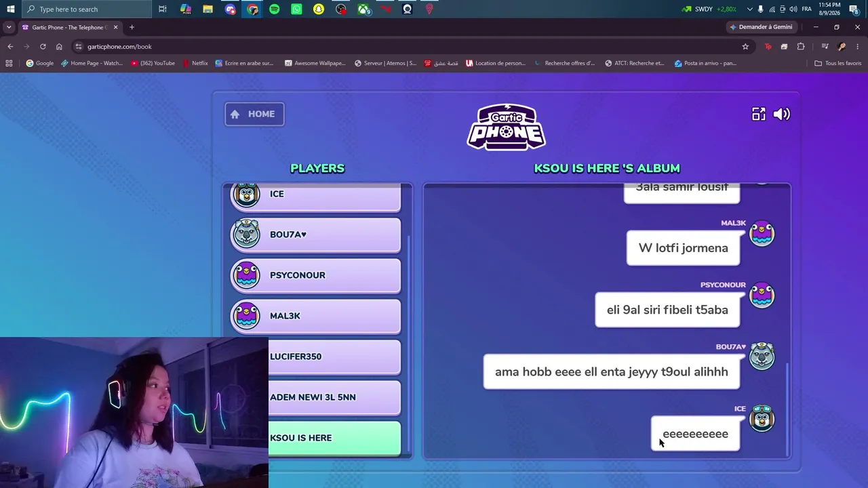The image size is (868, 488).
Task: Toggle fullscreen mode in Gartic Phone
Action: pos(758,114)
